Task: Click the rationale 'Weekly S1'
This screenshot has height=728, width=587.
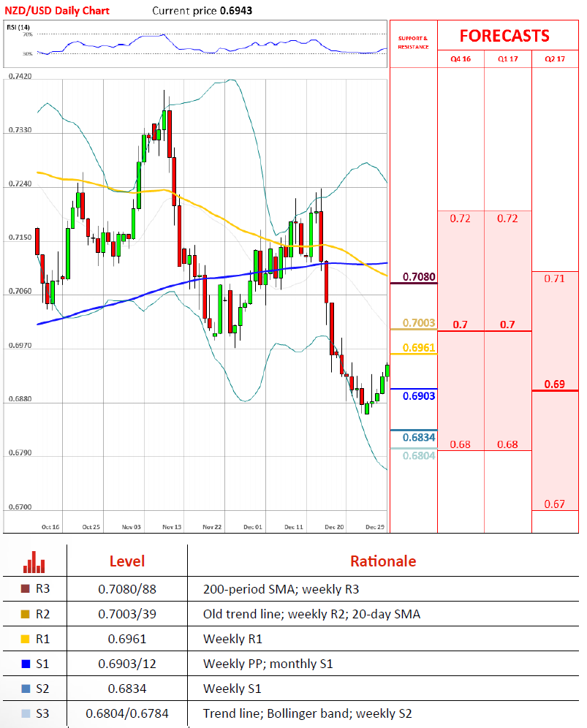Action: [x=232, y=689]
